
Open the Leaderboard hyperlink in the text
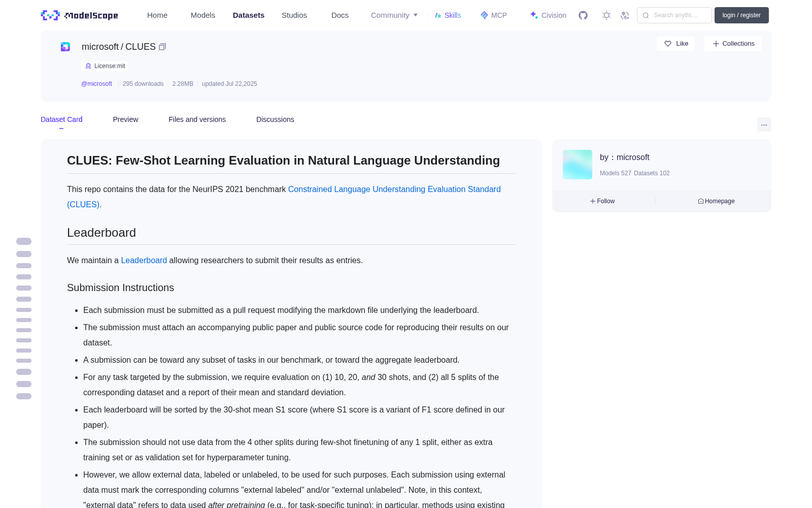[x=144, y=260]
